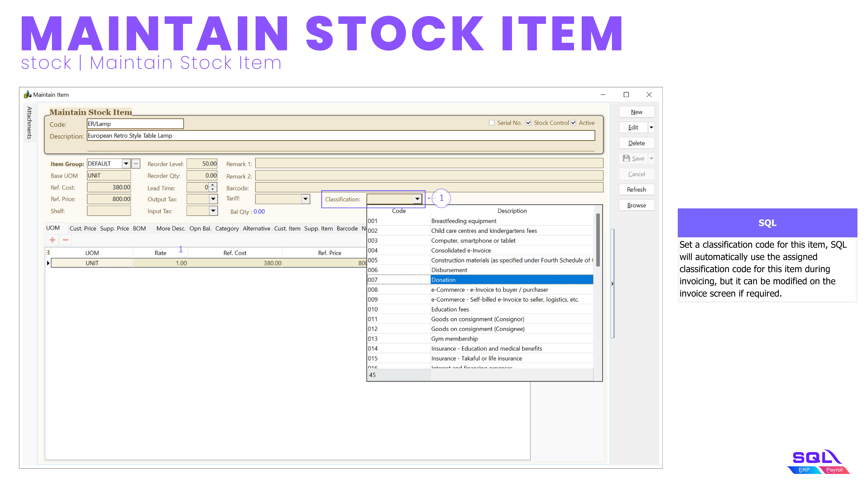
Task: Toggle the Stock Control checkbox
Action: 528,123
